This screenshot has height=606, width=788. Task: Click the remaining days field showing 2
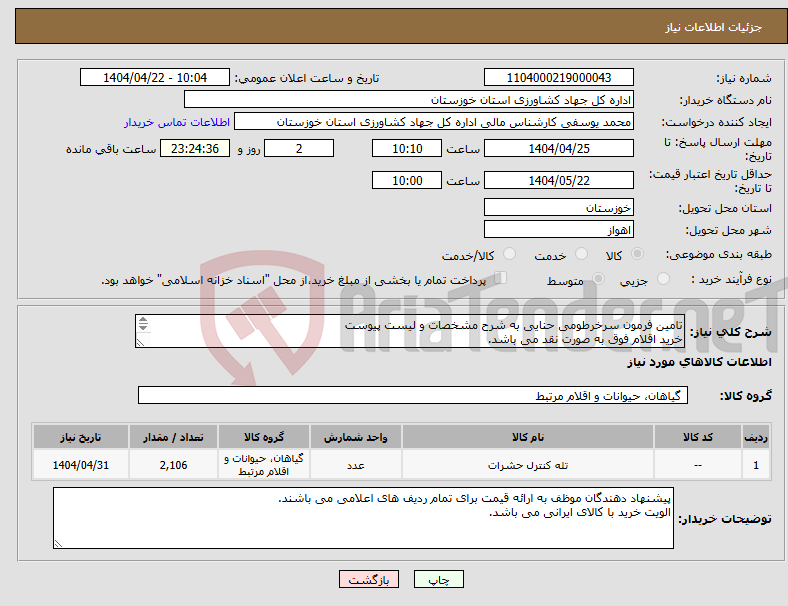(x=299, y=149)
